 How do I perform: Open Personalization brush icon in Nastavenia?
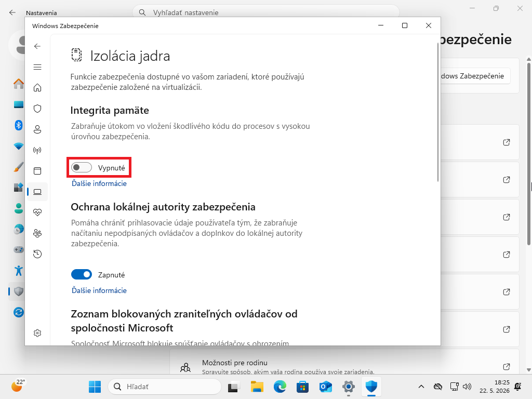(19, 167)
